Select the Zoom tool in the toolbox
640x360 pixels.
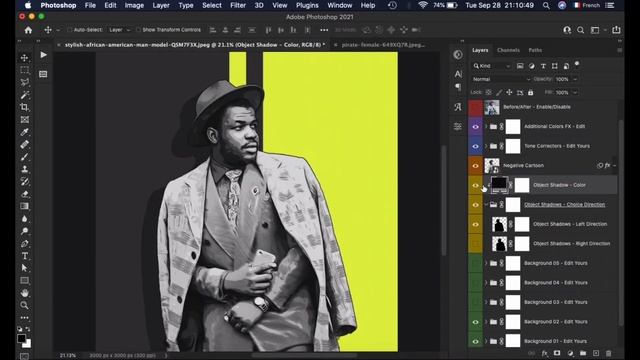(x=24, y=305)
